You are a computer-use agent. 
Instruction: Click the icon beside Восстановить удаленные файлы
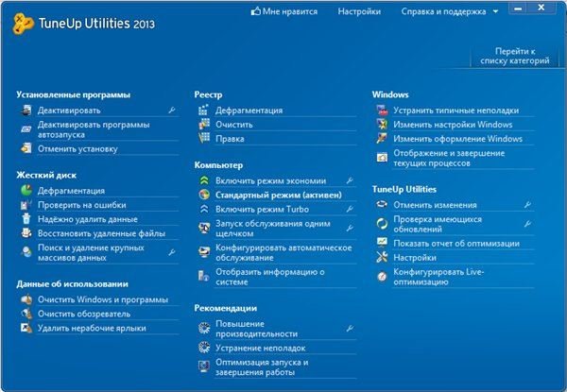coord(26,233)
